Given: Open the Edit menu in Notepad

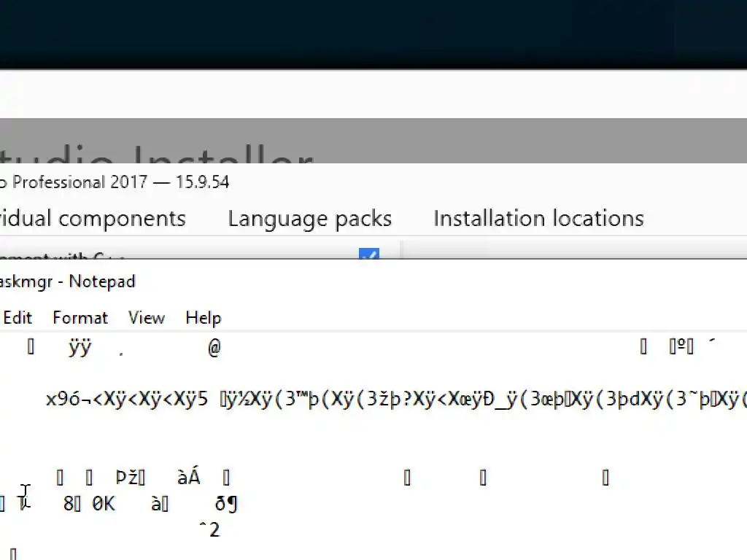Looking at the screenshot, I should pos(18,318).
